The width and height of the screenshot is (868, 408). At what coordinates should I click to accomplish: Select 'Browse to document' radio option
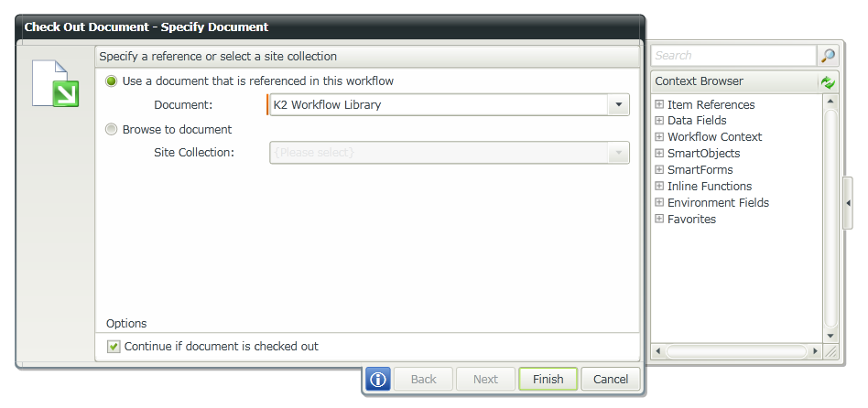click(x=113, y=130)
